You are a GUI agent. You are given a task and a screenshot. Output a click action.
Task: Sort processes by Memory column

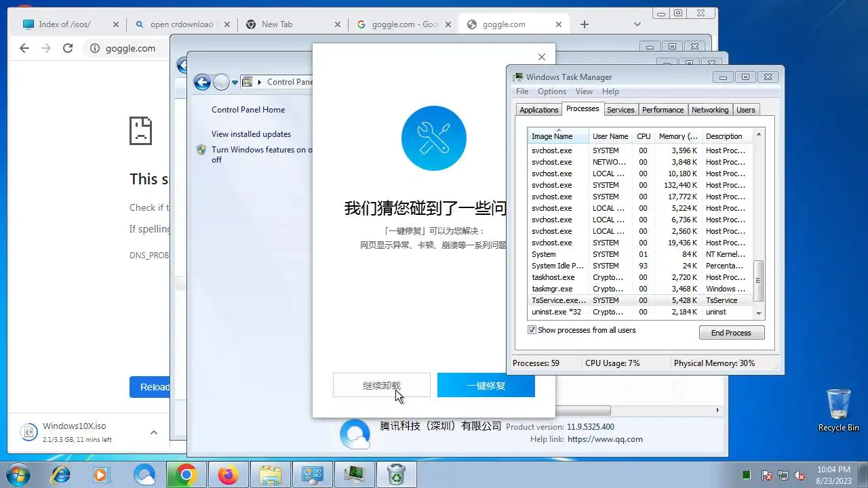click(x=678, y=136)
